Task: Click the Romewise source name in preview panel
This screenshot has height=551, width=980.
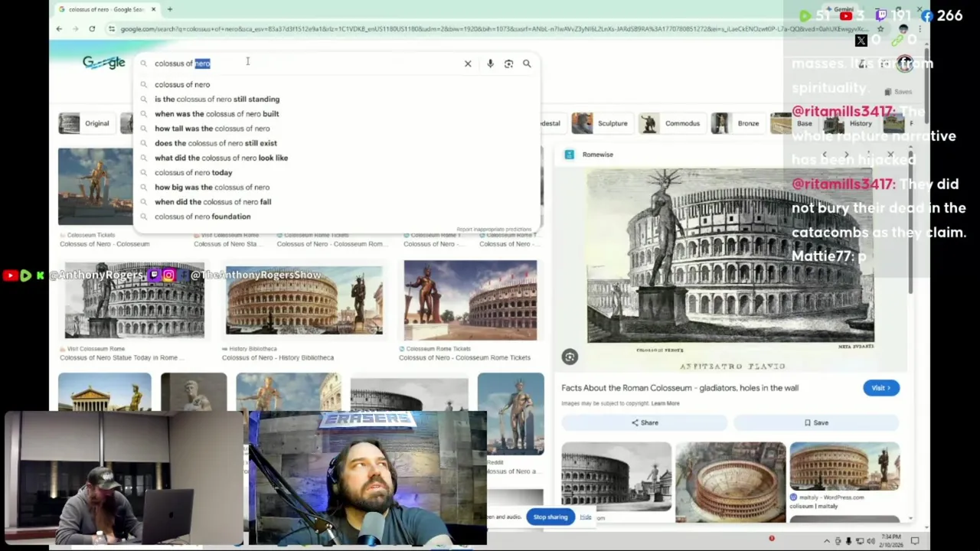Action: pos(597,155)
